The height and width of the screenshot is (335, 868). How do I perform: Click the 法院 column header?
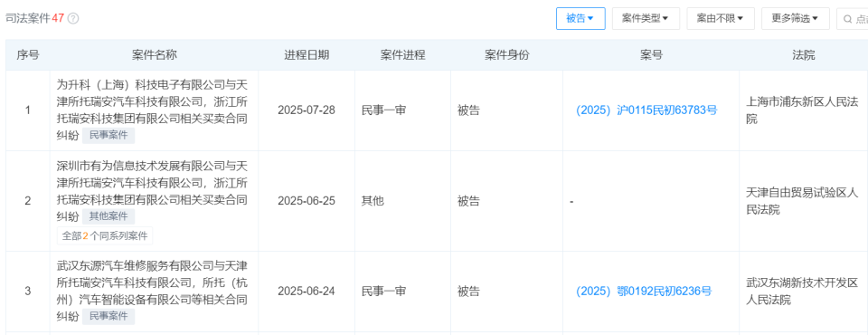coord(803,55)
